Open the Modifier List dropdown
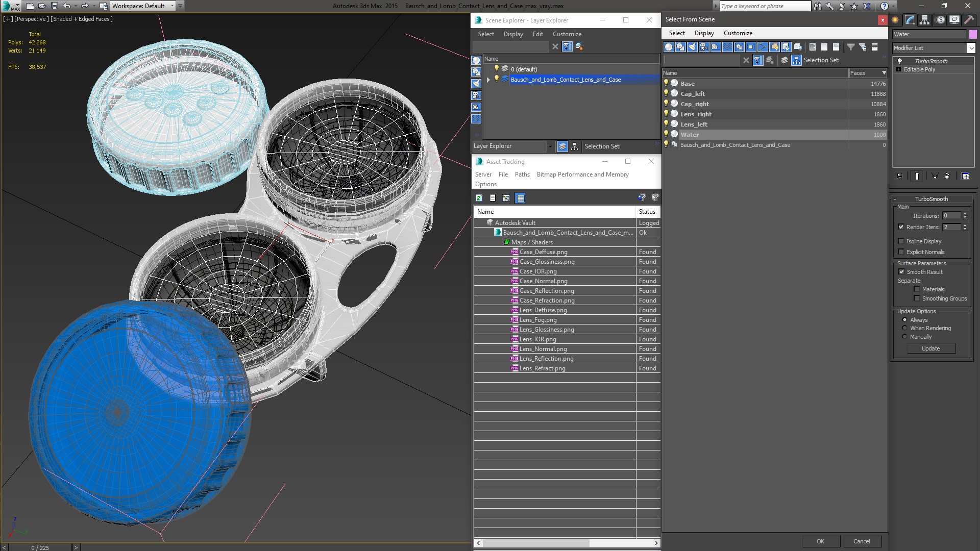The width and height of the screenshot is (980, 551). pyautogui.click(x=970, y=48)
